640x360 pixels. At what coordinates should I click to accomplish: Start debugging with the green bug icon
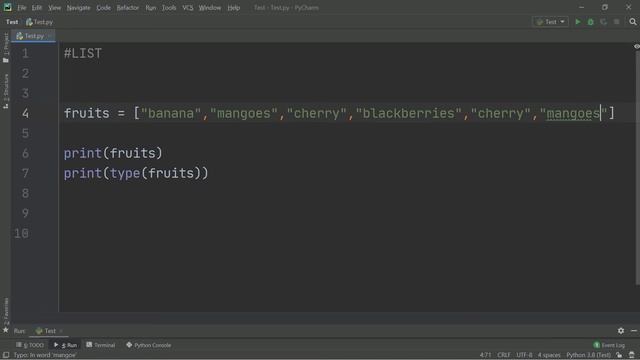point(591,22)
